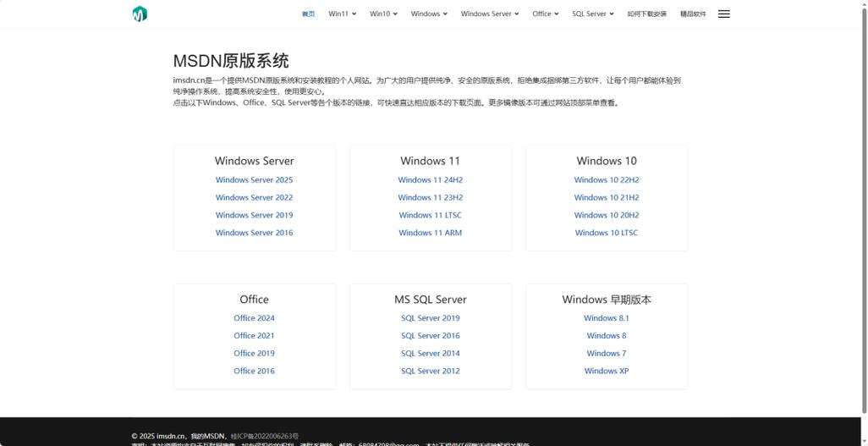Click the Windows Server card heading
868x446 pixels.
point(254,161)
